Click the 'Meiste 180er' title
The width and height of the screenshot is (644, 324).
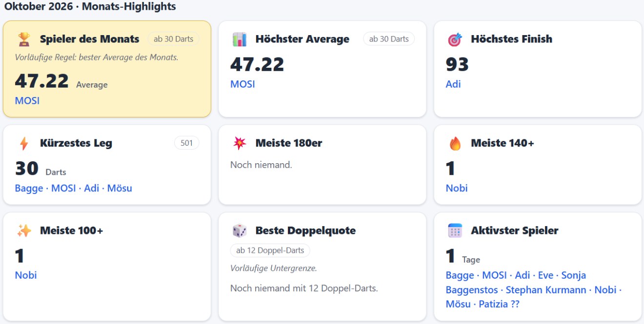click(x=289, y=143)
